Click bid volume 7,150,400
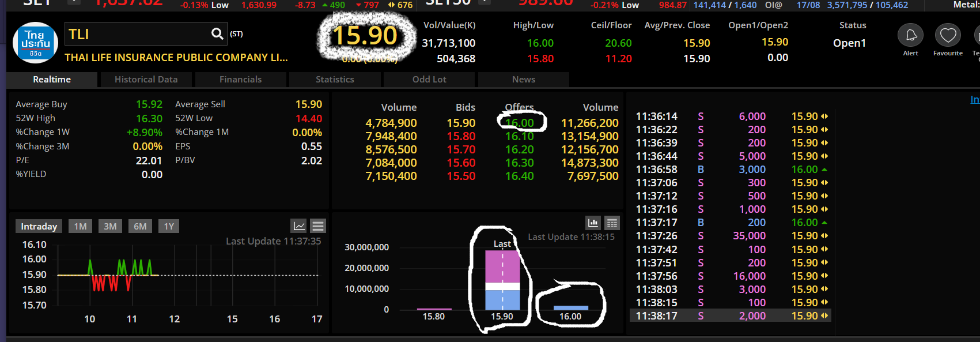 pyautogui.click(x=391, y=176)
